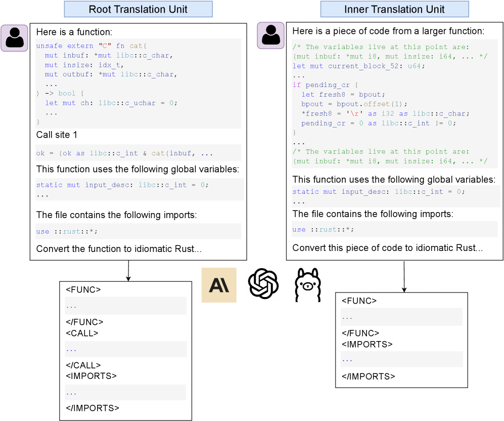This screenshot has width=504, height=421.
Task: Select the Inner Translation Unit header
Action: coord(395,9)
